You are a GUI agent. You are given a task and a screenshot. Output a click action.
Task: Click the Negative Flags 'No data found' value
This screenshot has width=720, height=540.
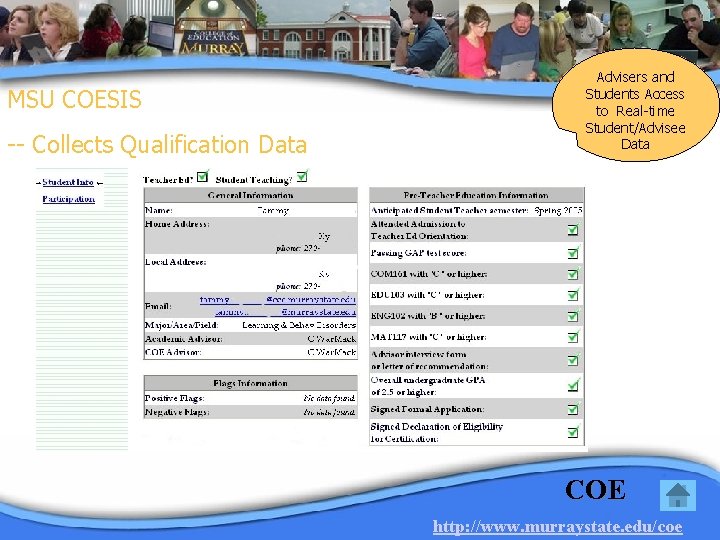coord(329,412)
